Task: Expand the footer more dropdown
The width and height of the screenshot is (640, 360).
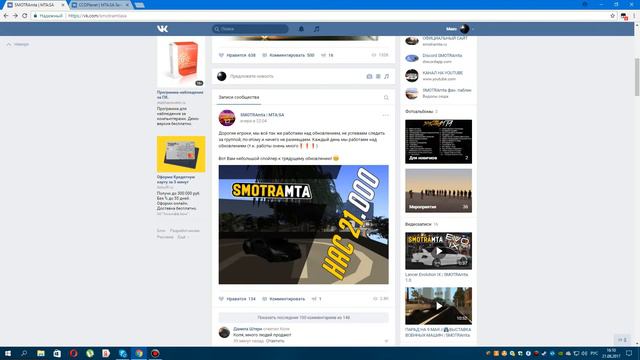Action: (183, 237)
